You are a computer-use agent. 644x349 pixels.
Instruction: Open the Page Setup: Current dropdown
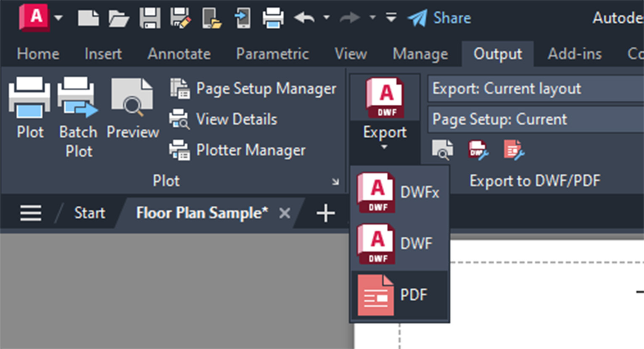[x=535, y=119]
